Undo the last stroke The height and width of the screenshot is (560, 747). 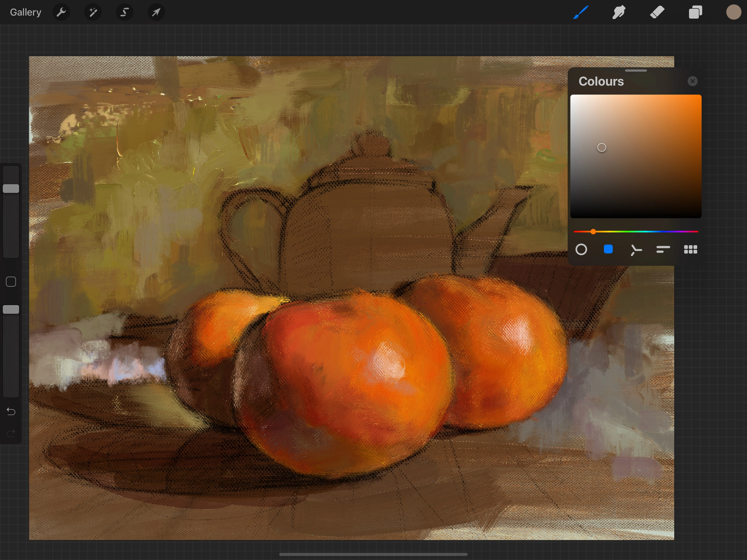click(11, 412)
